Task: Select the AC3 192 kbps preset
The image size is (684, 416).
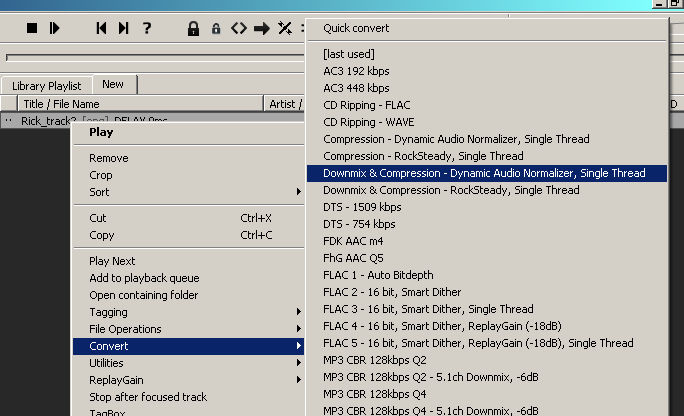Action: click(x=487, y=71)
